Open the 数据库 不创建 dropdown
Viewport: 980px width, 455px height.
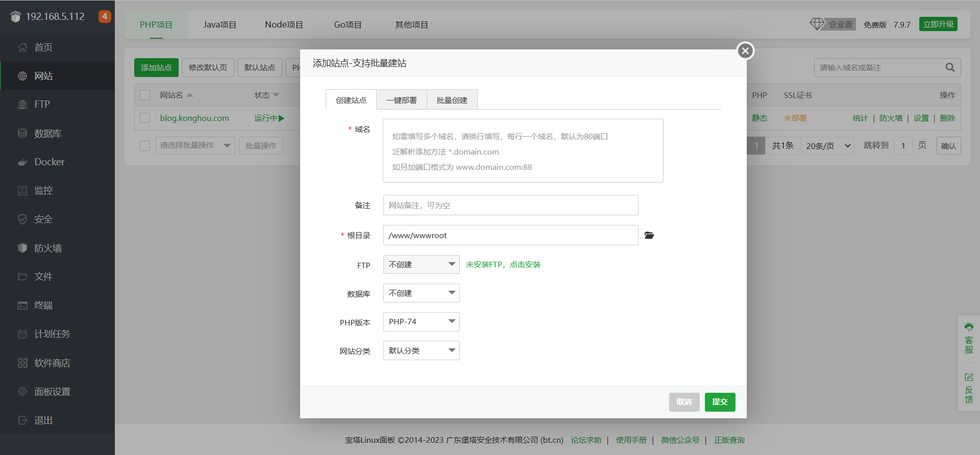[422, 293]
